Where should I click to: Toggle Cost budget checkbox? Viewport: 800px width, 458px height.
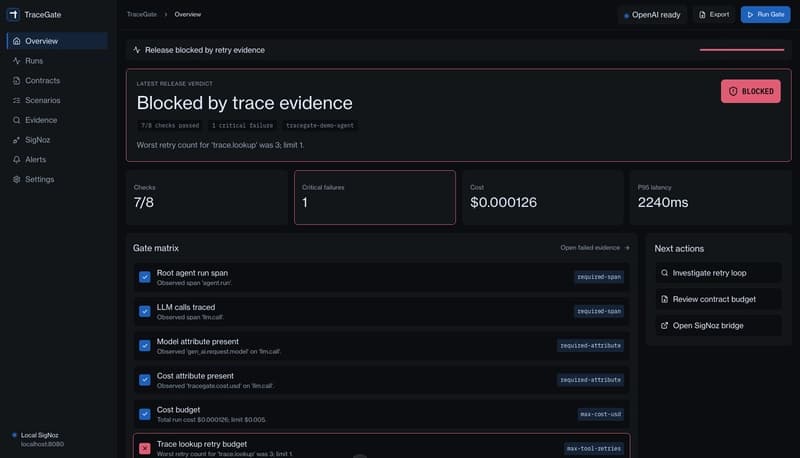click(145, 414)
